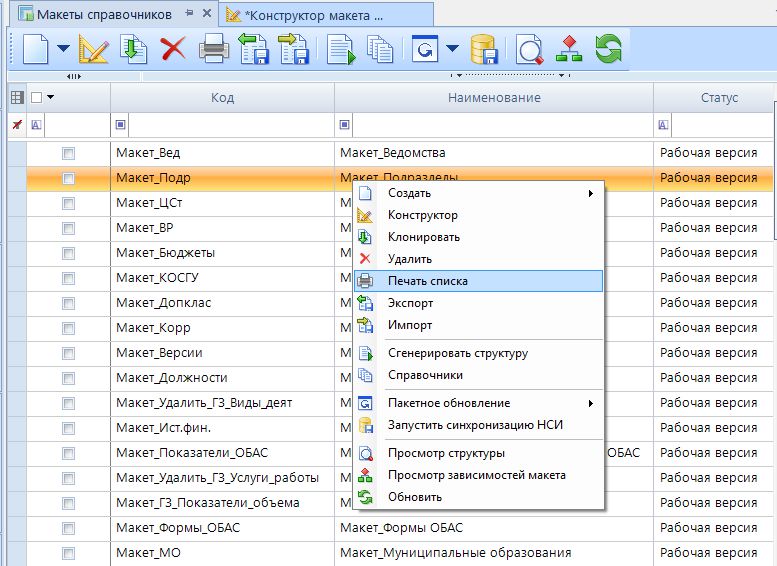Open the select-all checkbox dropdown arrow in header
Viewport: 777px width, 566px height.
[50, 98]
